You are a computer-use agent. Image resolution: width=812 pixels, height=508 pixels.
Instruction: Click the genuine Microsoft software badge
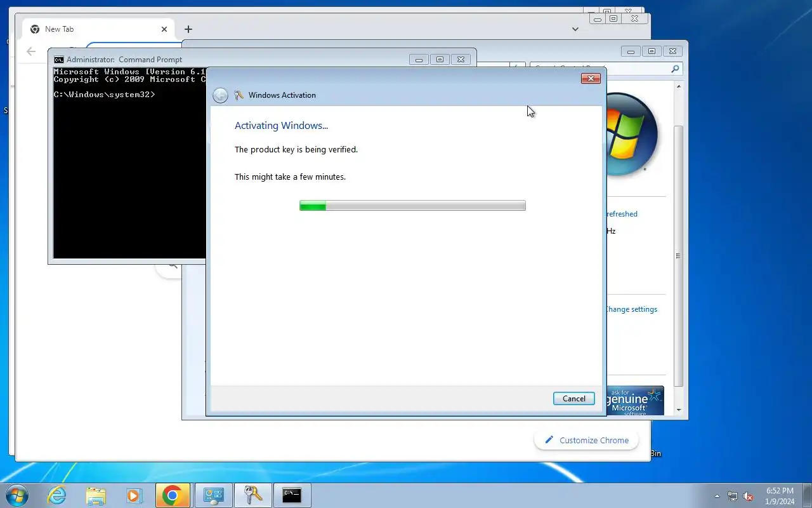pyautogui.click(x=635, y=401)
